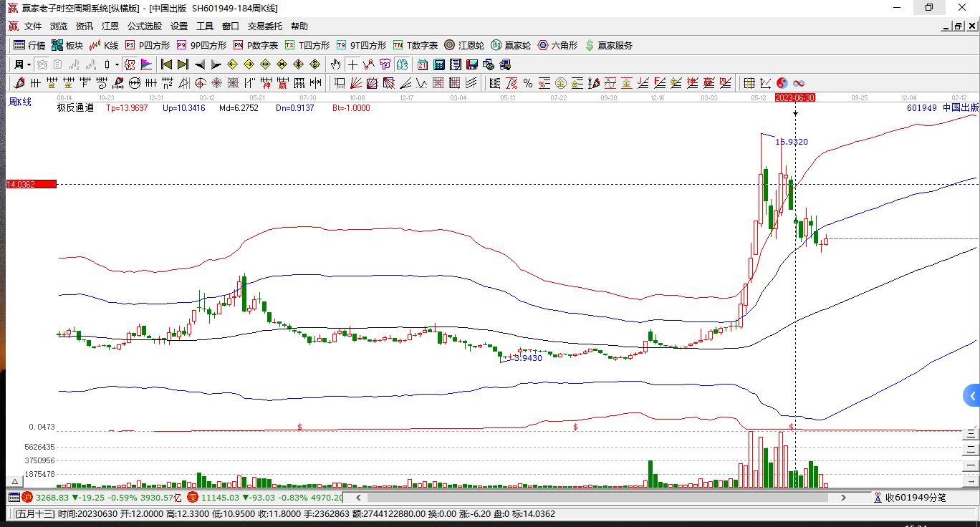Open the 公式选股 menu
This screenshot has width=980, height=527.
pos(145,26)
